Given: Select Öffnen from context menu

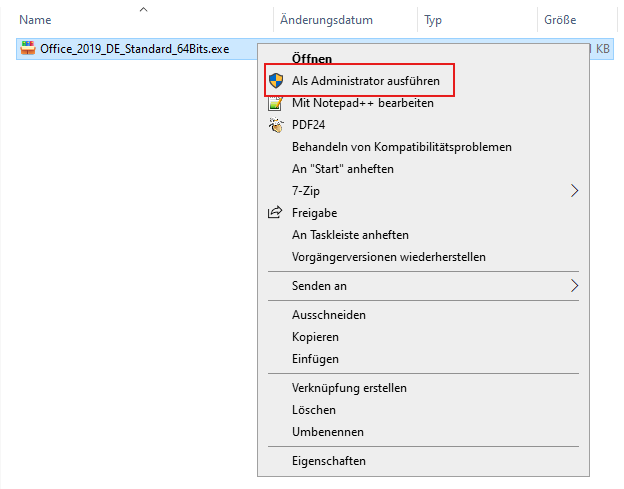Looking at the screenshot, I should point(312,59).
